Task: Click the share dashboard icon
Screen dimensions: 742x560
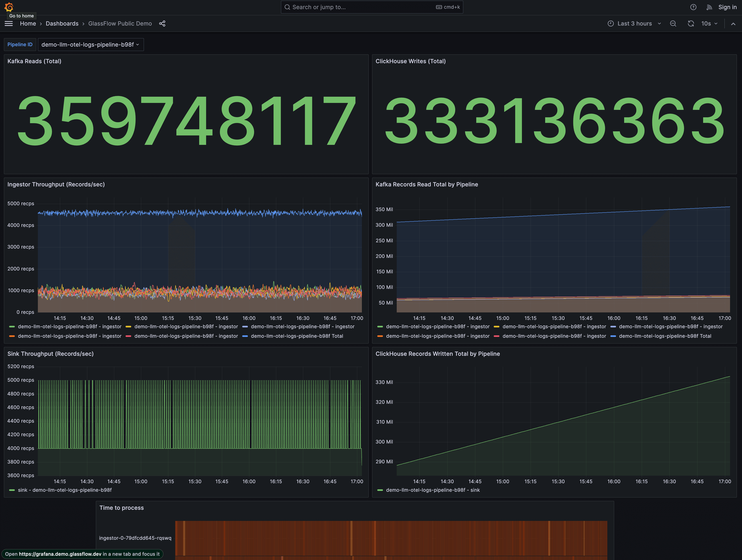Action: [x=162, y=24]
